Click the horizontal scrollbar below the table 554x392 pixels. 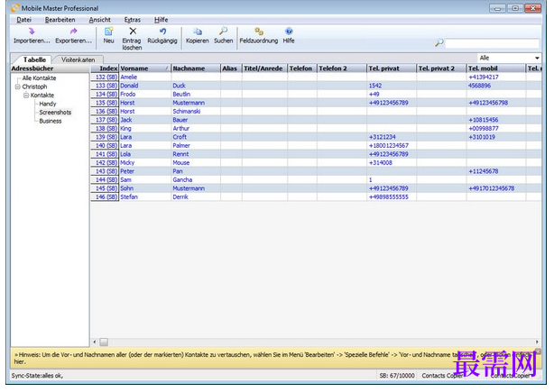click(x=316, y=342)
